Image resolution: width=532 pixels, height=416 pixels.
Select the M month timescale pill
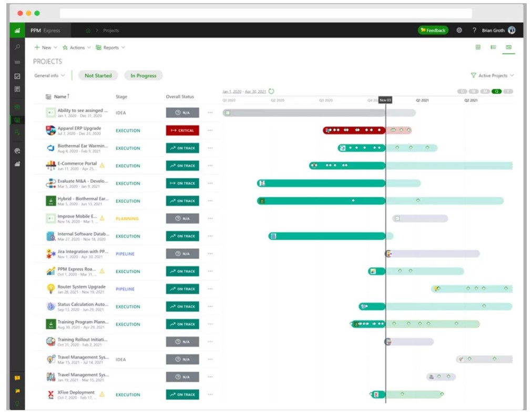tap(485, 91)
